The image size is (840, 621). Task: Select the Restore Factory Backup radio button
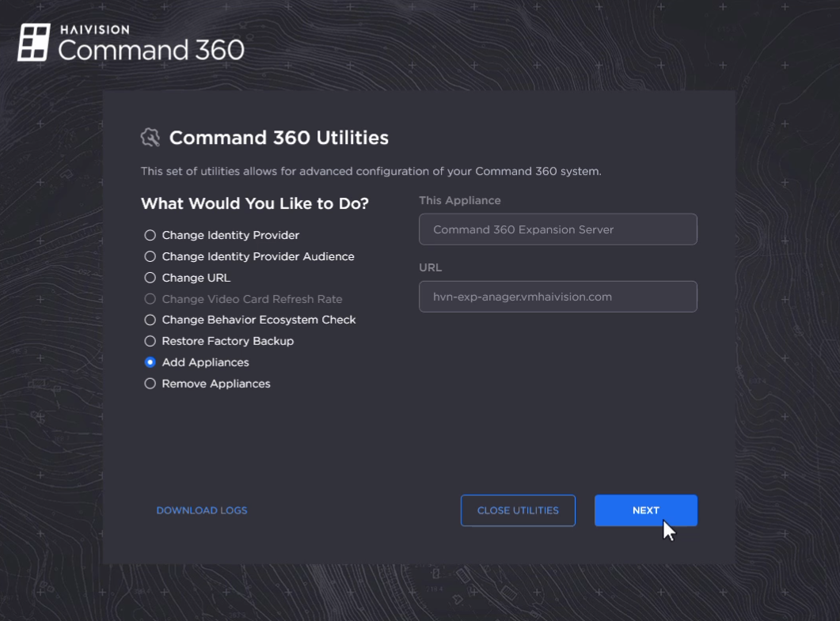[150, 341]
